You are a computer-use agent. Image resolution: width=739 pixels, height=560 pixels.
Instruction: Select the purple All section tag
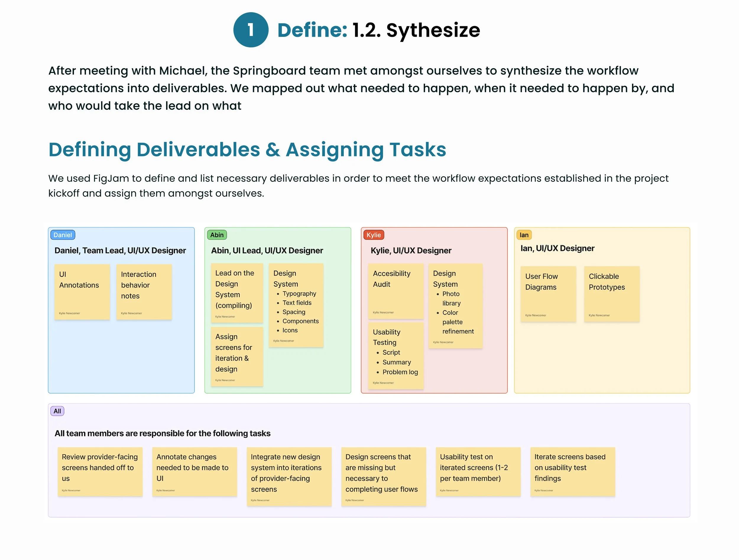pyautogui.click(x=57, y=411)
